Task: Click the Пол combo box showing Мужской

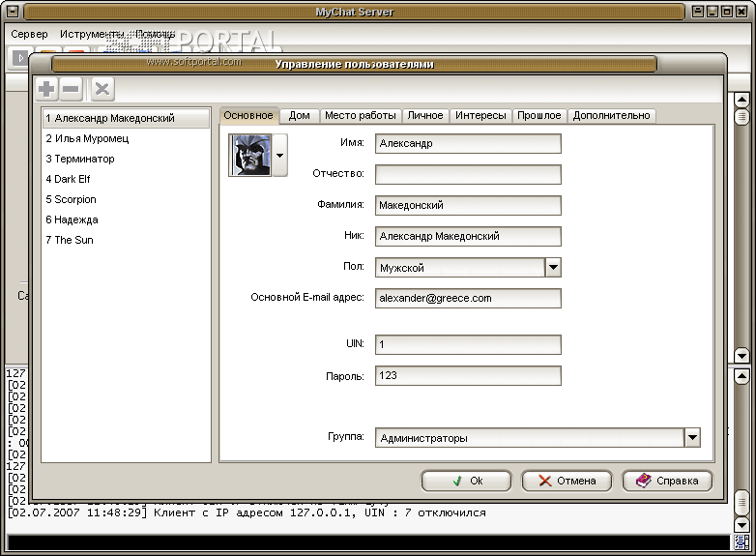Action: [468, 267]
